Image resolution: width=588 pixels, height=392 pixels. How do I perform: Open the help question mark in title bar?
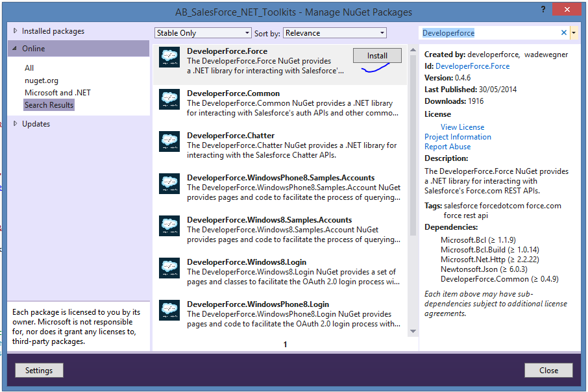[543, 9]
